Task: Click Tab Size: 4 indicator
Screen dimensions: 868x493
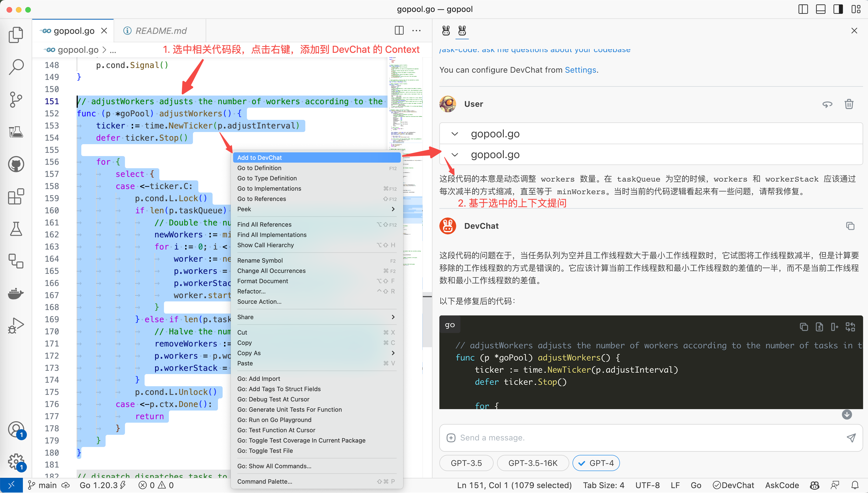Action: click(x=603, y=485)
